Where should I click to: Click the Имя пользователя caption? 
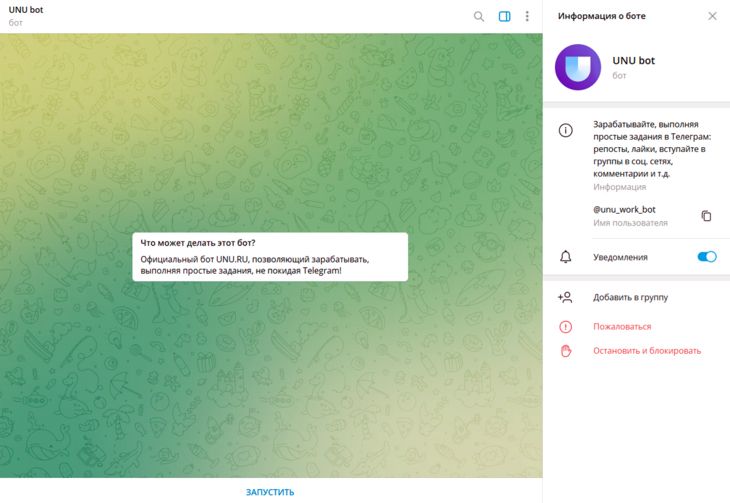pyautogui.click(x=630, y=223)
